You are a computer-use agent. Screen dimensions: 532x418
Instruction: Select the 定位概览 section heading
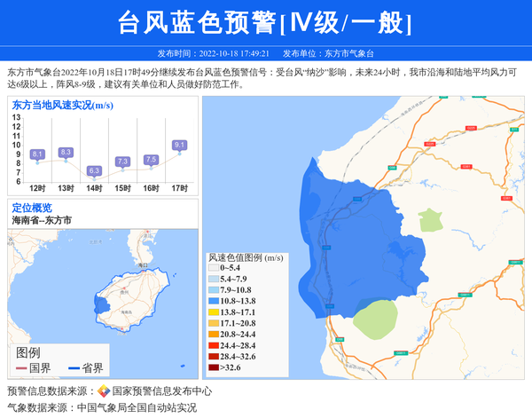[x=32, y=208]
